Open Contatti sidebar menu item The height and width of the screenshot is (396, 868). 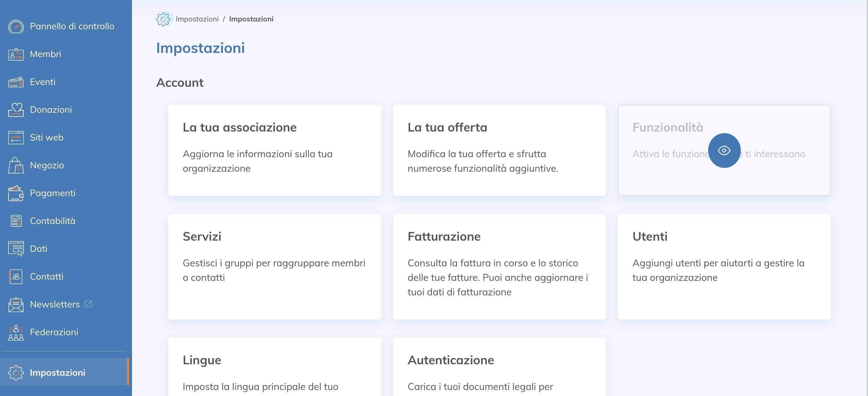pyautogui.click(x=47, y=277)
